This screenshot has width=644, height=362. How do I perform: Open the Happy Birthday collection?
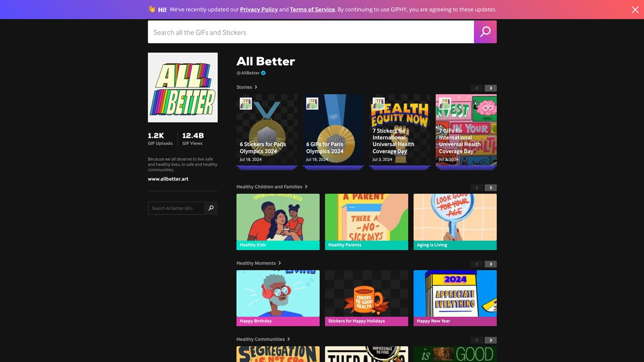click(278, 298)
